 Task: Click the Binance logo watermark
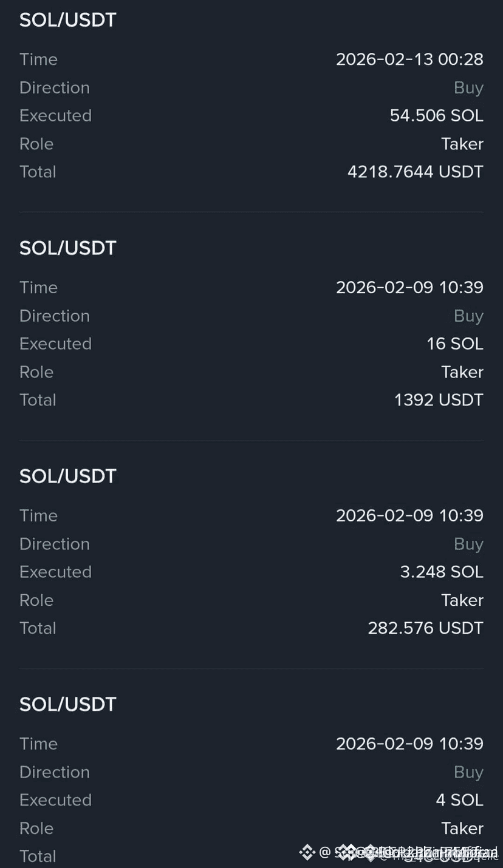pyautogui.click(x=307, y=852)
